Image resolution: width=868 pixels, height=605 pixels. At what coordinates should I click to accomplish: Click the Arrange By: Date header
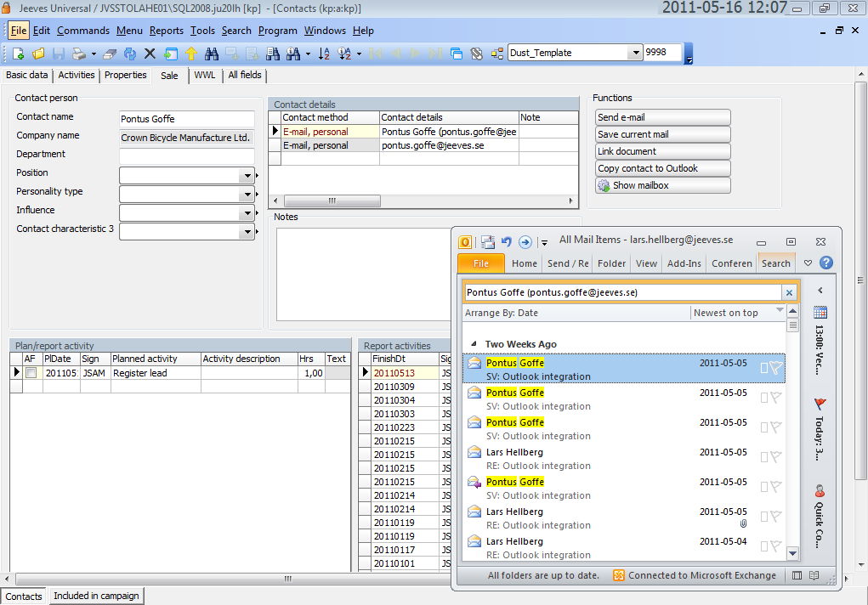click(502, 313)
